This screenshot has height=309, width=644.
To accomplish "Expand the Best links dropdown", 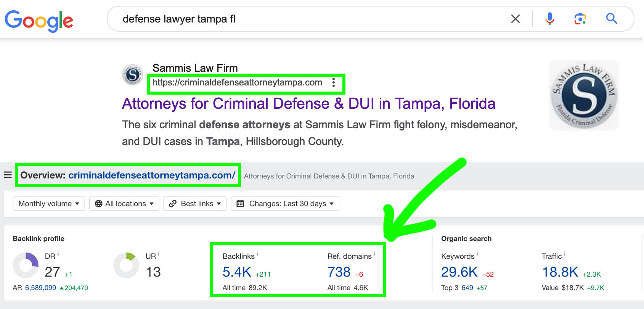I will click(195, 203).
